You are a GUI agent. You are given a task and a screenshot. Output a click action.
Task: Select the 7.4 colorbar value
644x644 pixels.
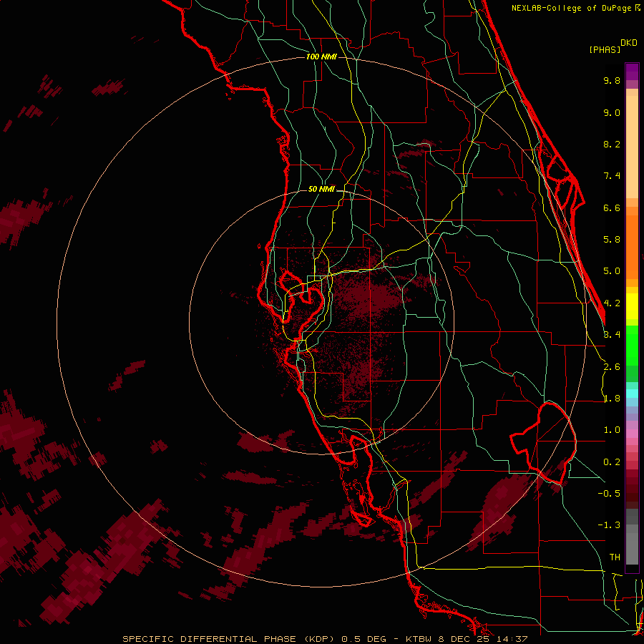pyautogui.click(x=612, y=176)
